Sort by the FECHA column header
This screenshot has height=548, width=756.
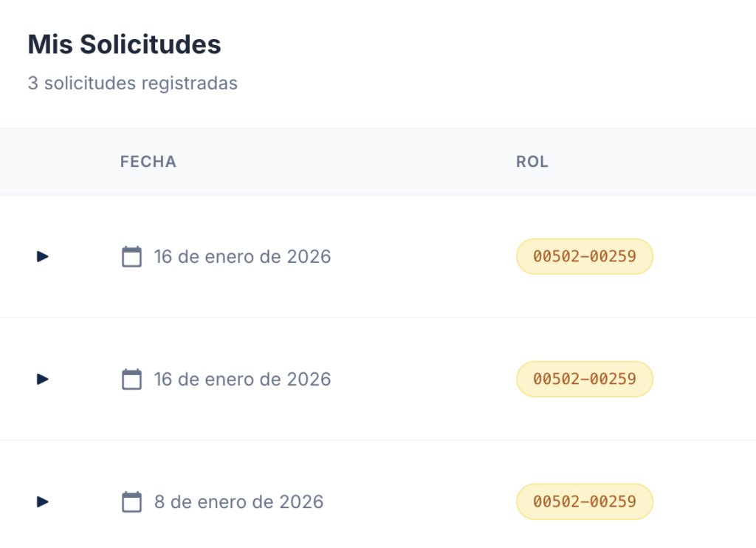148,162
